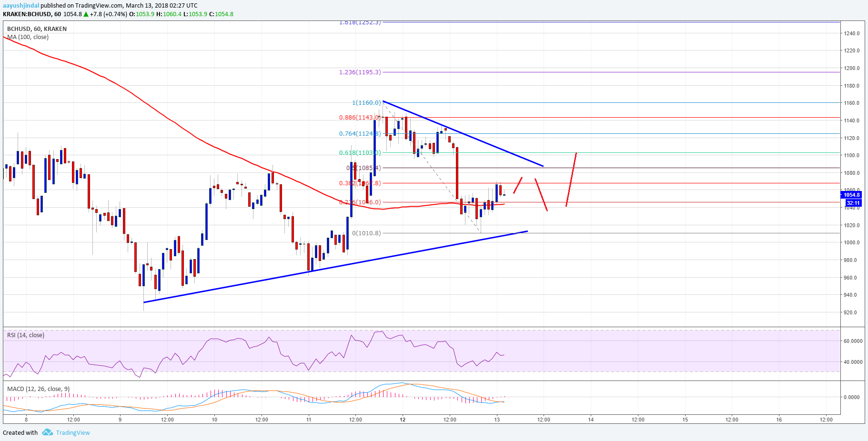Image resolution: width=868 pixels, height=441 pixels.
Task: Open the TradingView link in the footer
Action: (73, 432)
